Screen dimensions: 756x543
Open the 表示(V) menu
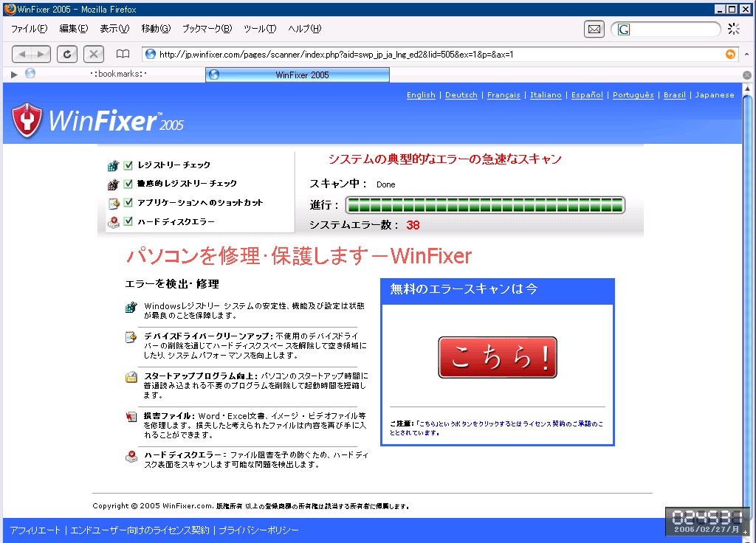[x=114, y=29]
